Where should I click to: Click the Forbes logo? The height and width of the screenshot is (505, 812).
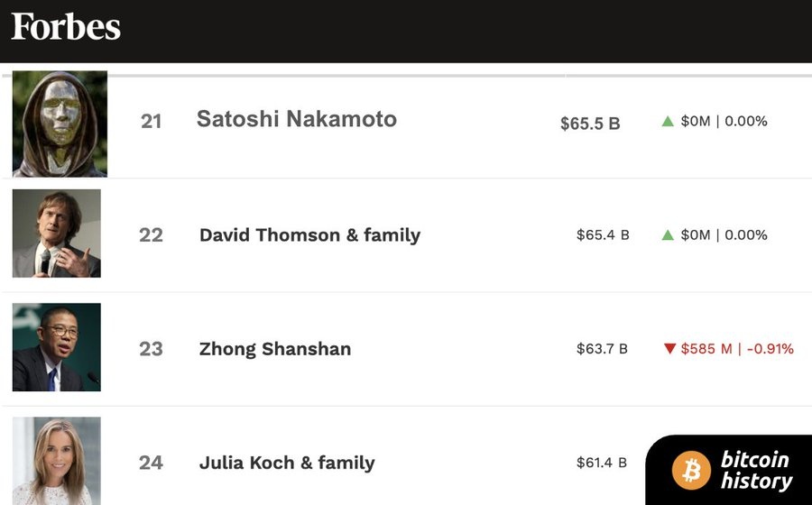tap(66, 27)
